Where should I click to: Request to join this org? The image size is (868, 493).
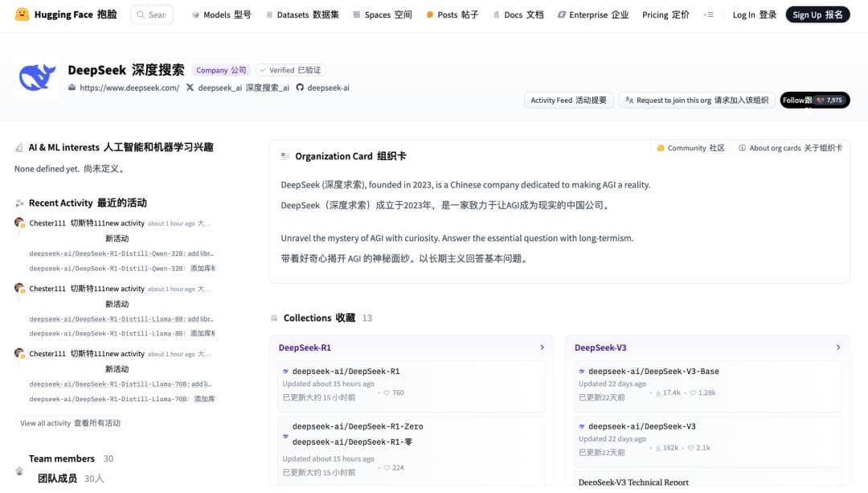pos(697,101)
